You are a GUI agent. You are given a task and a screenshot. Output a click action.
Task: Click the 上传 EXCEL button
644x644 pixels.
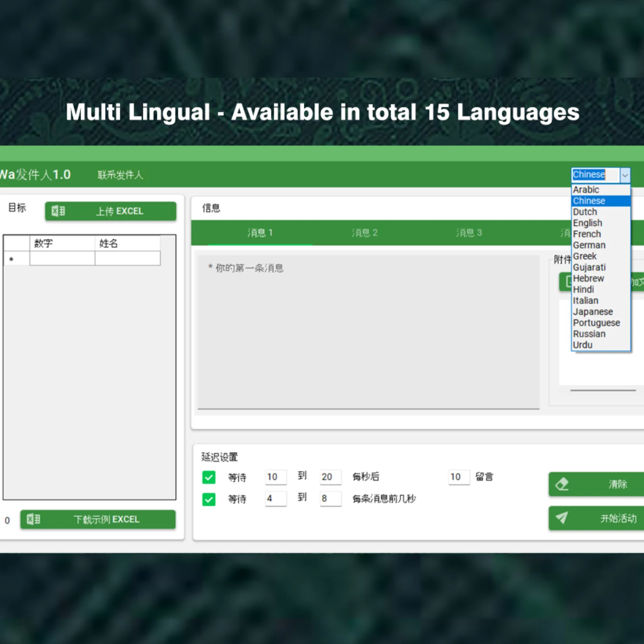point(111,211)
